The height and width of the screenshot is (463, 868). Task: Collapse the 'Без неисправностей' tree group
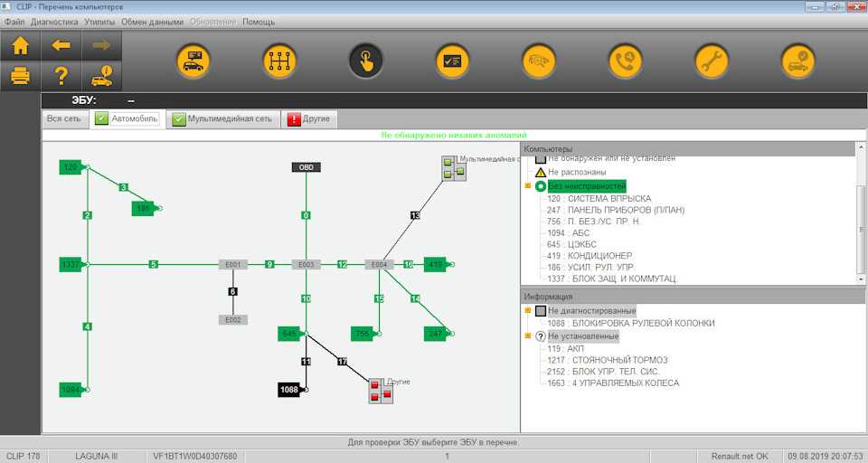point(528,186)
